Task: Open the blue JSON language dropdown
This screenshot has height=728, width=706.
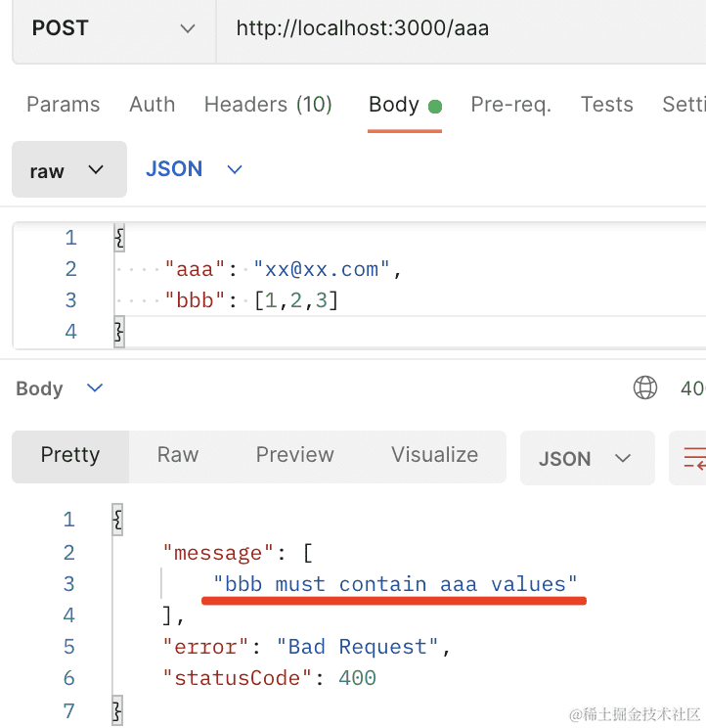Action: pyautogui.click(x=194, y=169)
